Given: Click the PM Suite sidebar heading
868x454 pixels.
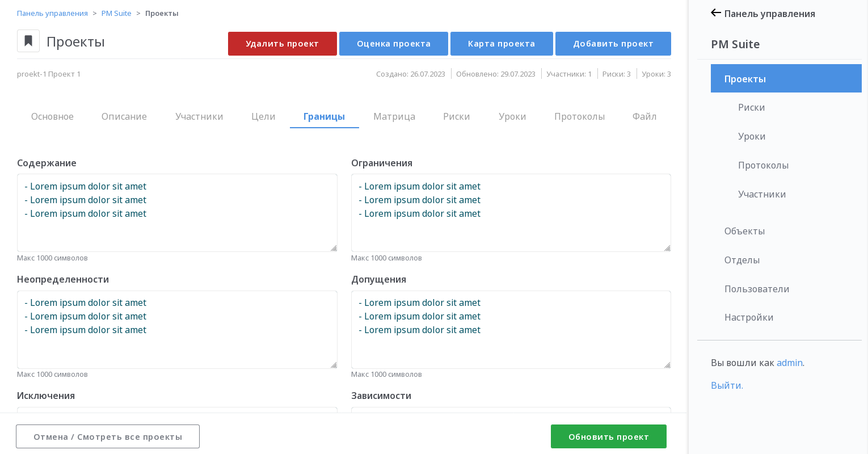Looking at the screenshot, I should click(x=735, y=44).
